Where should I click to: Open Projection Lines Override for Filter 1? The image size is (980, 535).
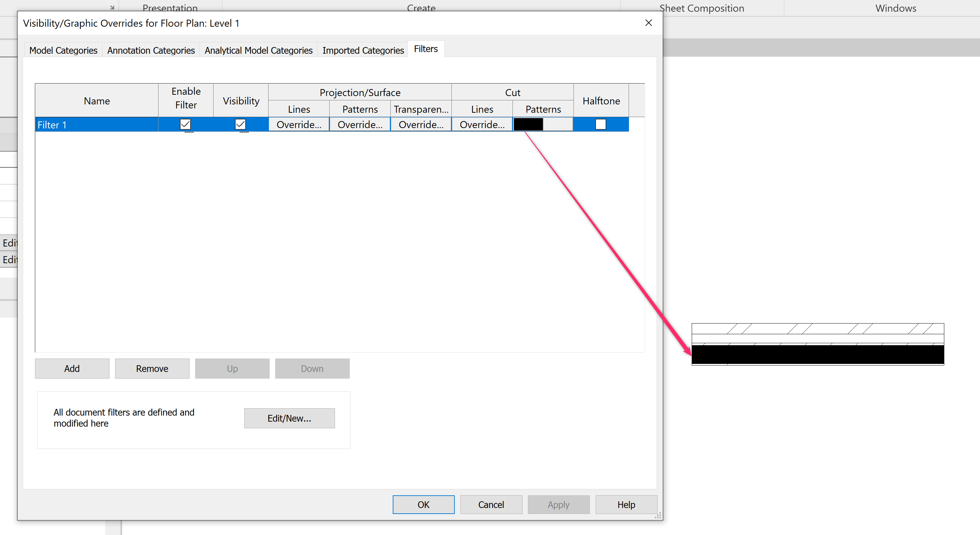point(299,124)
